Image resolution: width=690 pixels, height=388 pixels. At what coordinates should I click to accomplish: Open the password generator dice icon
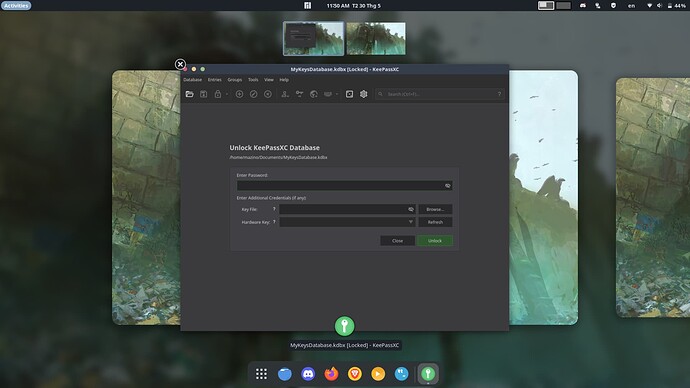tap(349, 94)
